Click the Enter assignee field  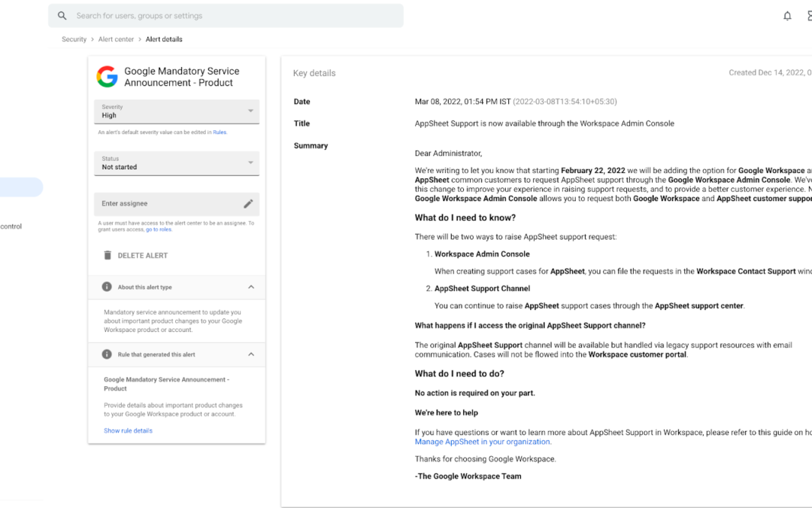click(177, 204)
